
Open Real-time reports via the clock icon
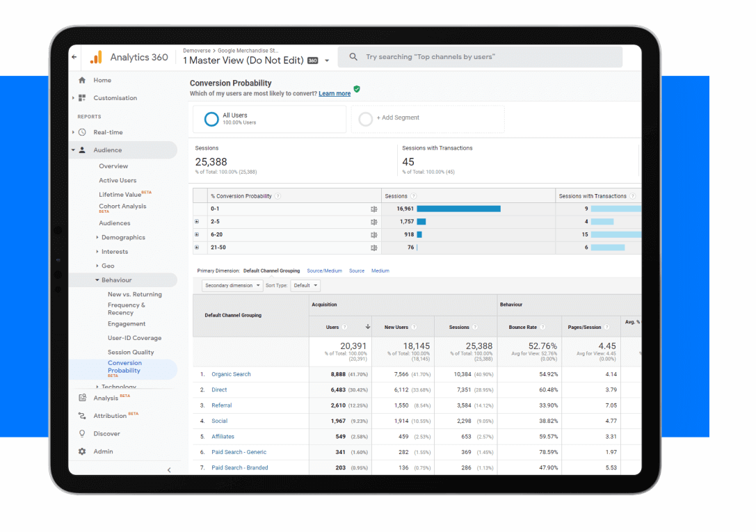83,132
